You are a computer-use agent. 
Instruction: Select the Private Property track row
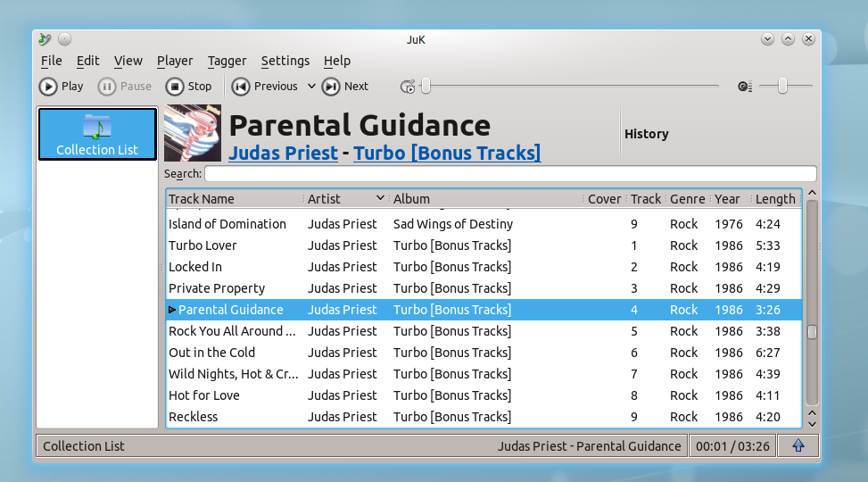[484, 288]
